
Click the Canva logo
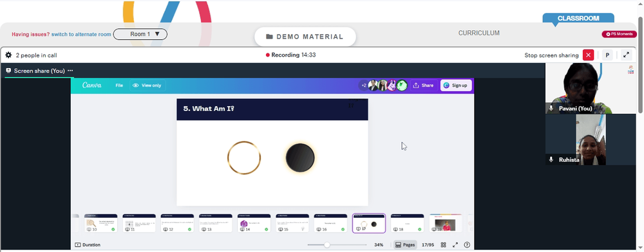[92, 85]
